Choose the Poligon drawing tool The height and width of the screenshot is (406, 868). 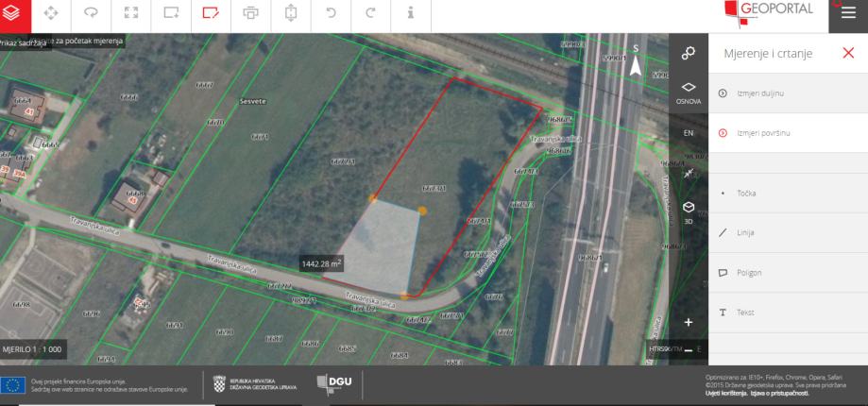tap(789, 273)
